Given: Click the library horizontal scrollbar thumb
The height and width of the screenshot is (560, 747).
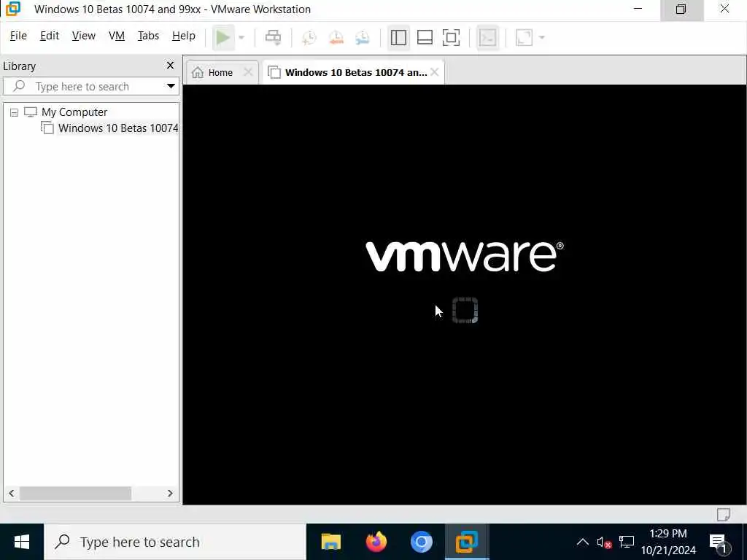Looking at the screenshot, I should pyautogui.click(x=75, y=494).
